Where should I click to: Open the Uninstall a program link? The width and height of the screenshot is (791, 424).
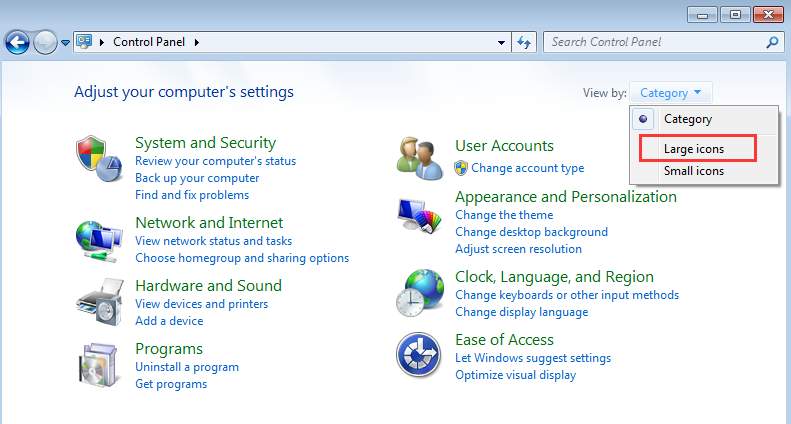pos(187,367)
